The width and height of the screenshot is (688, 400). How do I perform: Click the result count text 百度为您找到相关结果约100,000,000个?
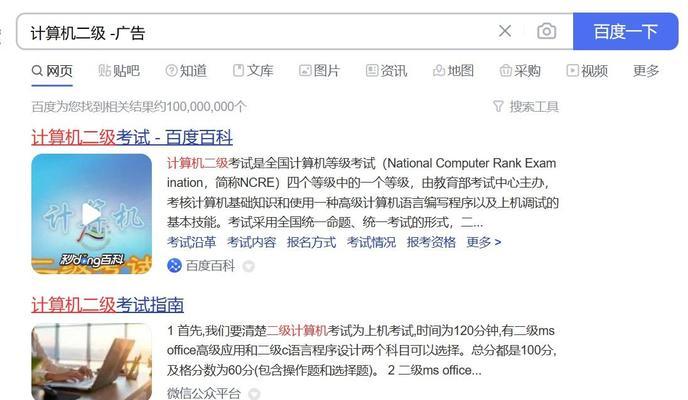[139, 107]
